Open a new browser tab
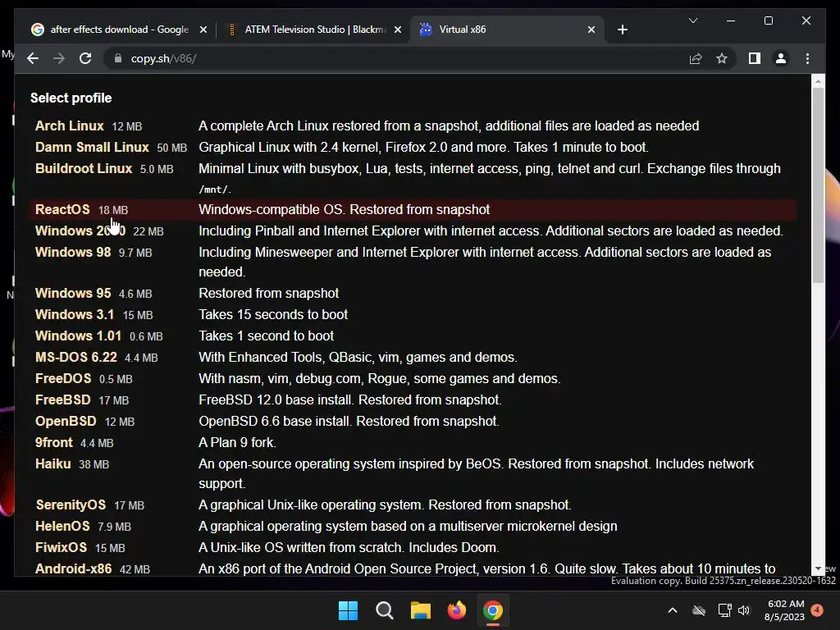 (622, 30)
